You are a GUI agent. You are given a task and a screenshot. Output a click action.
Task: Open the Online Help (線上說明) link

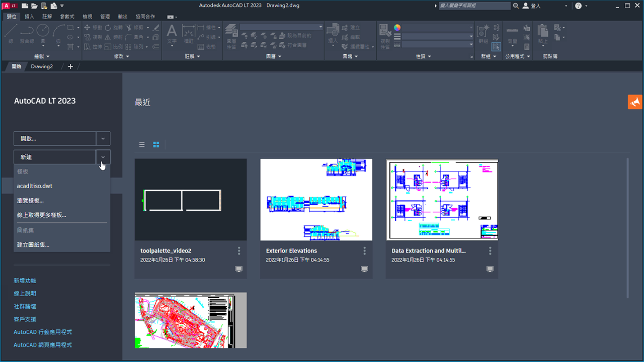click(x=25, y=294)
